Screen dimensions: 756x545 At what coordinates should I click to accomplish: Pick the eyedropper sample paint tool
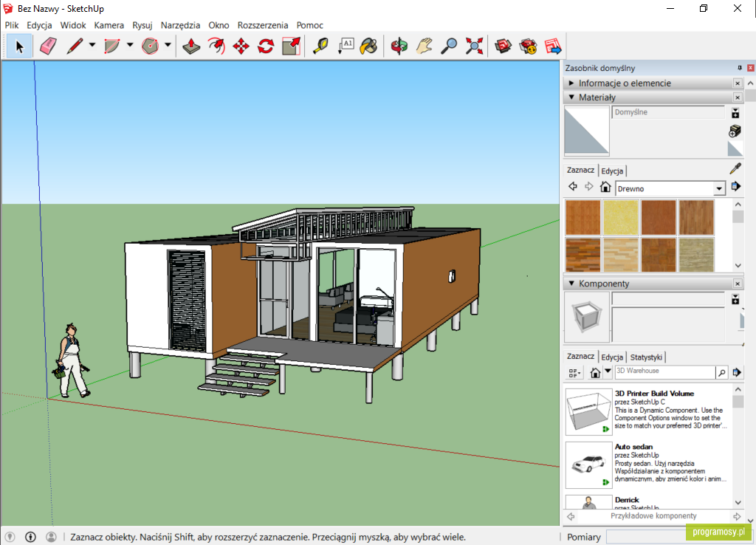tap(735, 168)
